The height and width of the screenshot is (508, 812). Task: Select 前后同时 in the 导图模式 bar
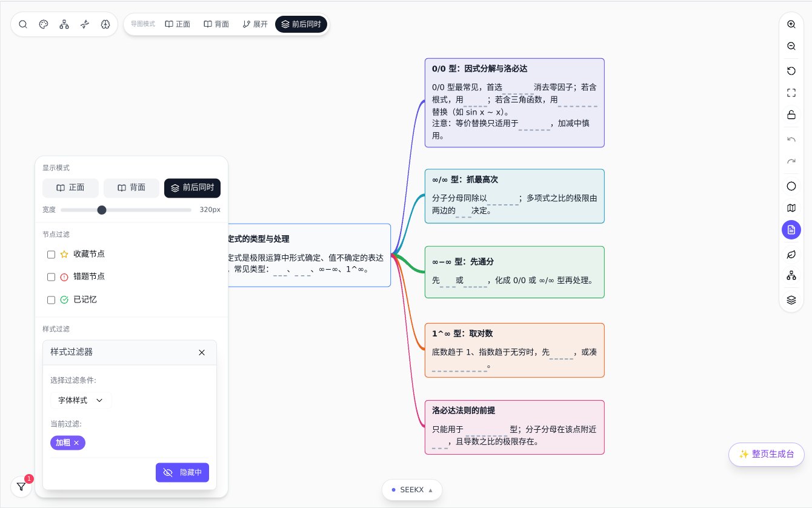301,24
